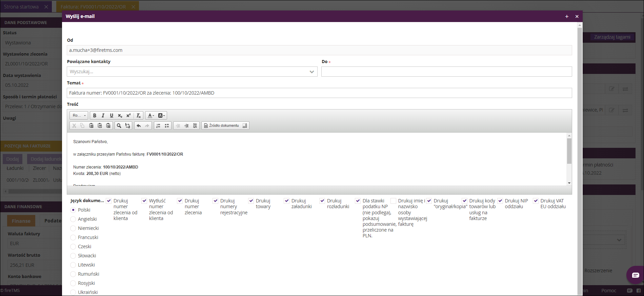
Task: Click the email dialog's vertical scrollbar
Action: (x=580, y=161)
